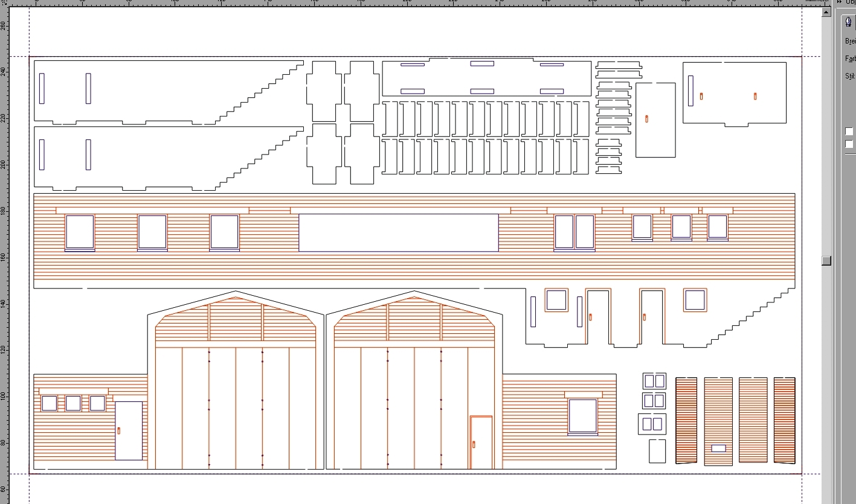Click the vertical scrollbar thumb
Image resolution: width=856 pixels, height=504 pixels.
coord(826,260)
